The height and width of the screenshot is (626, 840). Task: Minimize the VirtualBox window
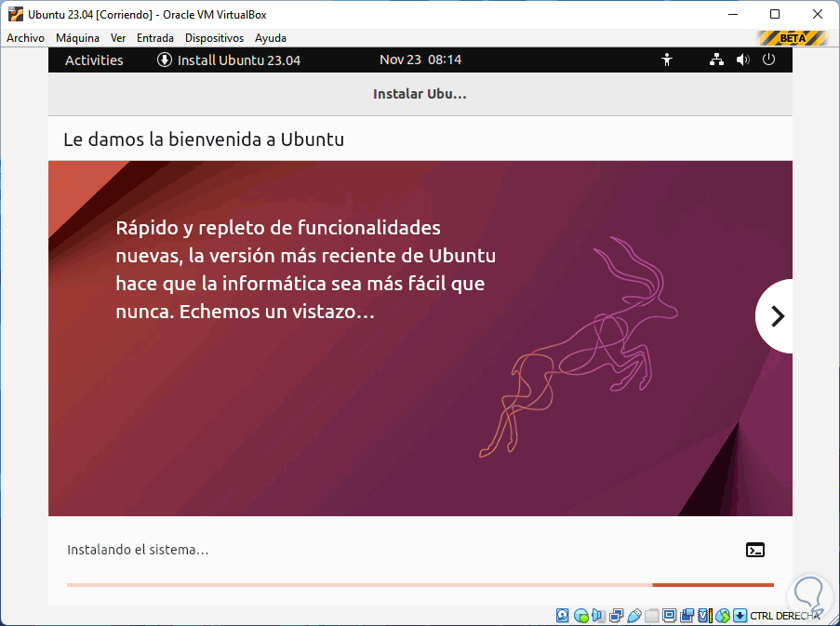pyautogui.click(x=733, y=14)
